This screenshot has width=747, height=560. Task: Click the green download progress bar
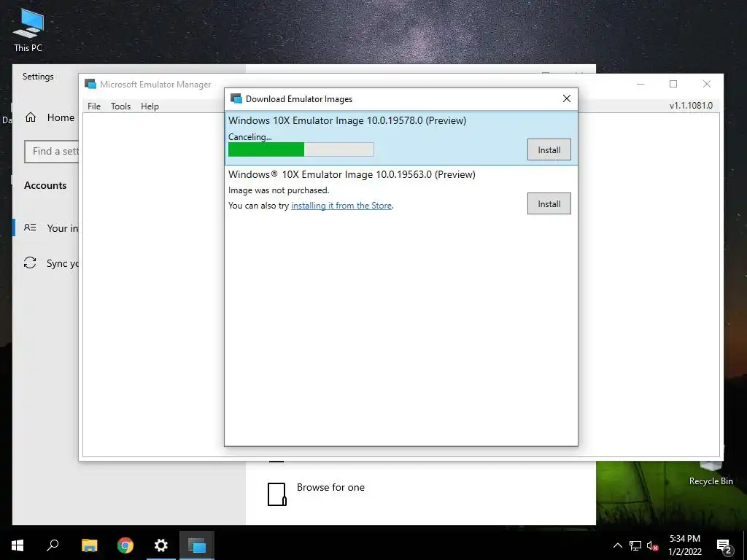point(301,150)
